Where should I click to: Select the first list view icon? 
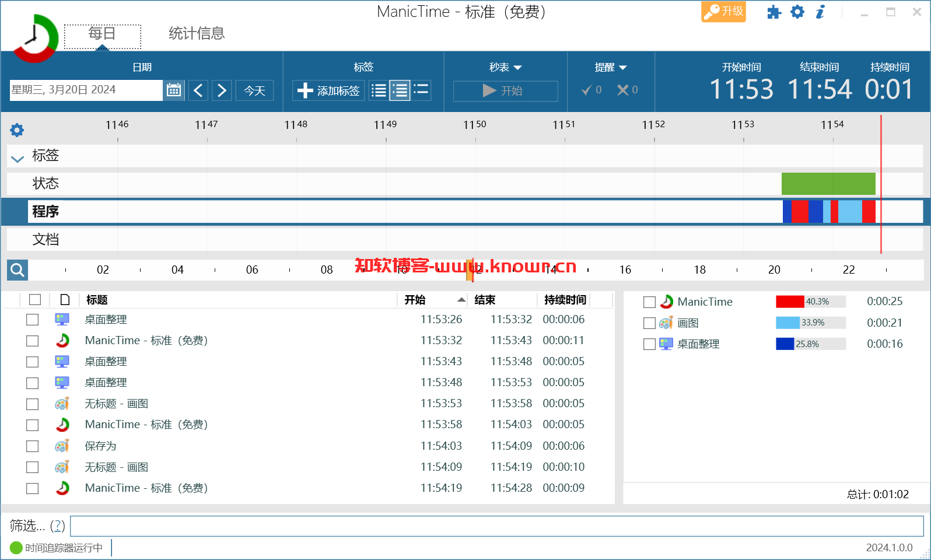[379, 90]
